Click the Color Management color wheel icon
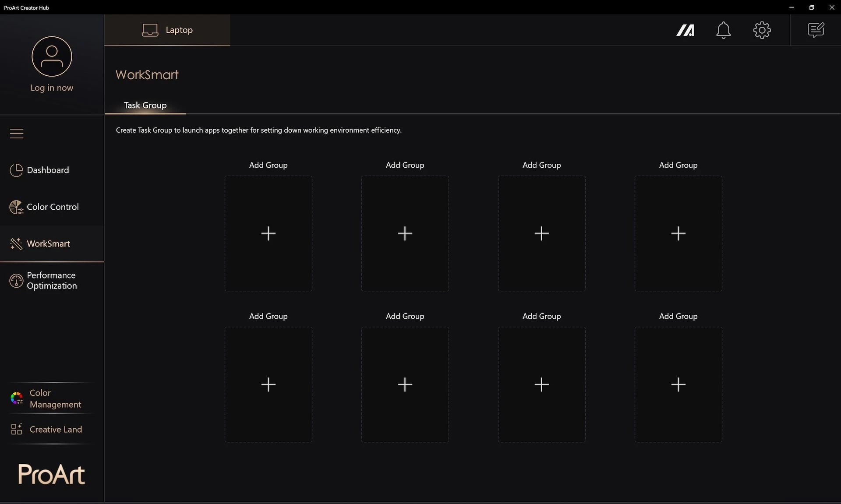The width and height of the screenshot is (841, 504). pyautogui.click(x=17, y=398)
